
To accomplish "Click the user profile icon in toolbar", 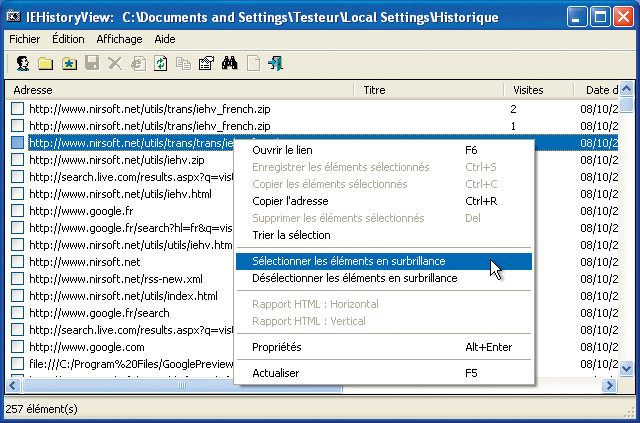I will tap(22, 64).
